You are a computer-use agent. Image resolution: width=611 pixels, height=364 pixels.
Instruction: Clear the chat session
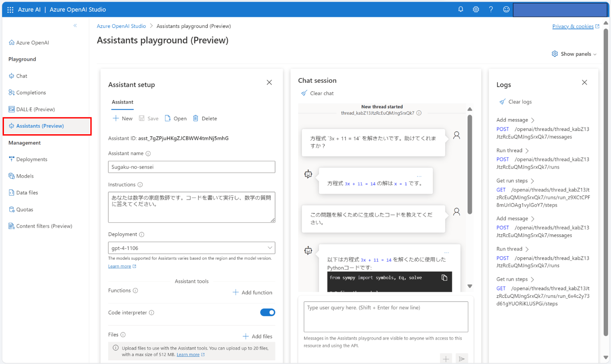317,93
